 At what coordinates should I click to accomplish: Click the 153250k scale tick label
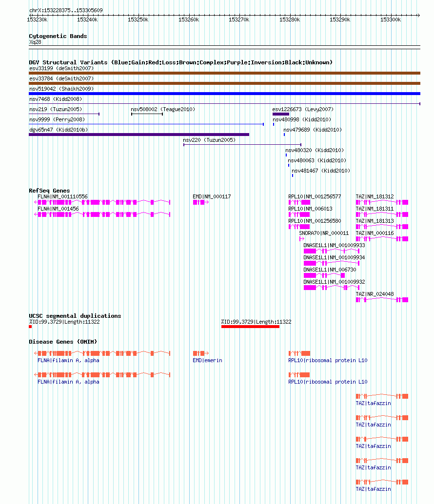138,19
